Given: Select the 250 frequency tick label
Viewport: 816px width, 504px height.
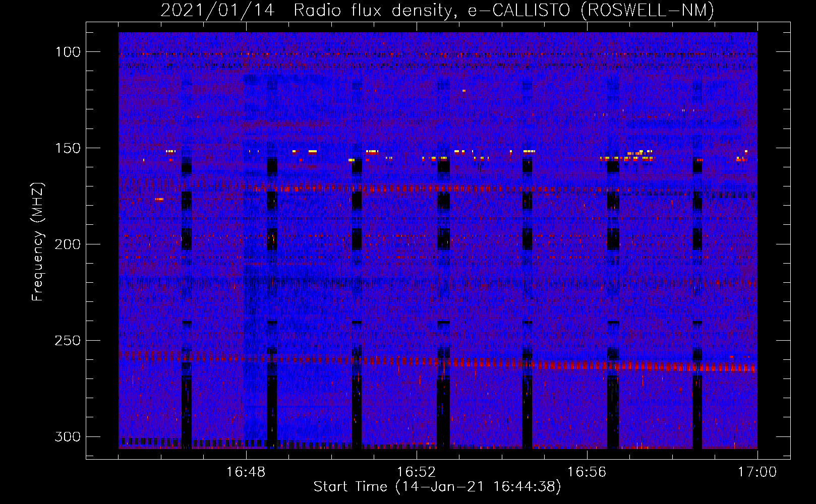Looking at the screenshot, I should [x=68, y=341].
